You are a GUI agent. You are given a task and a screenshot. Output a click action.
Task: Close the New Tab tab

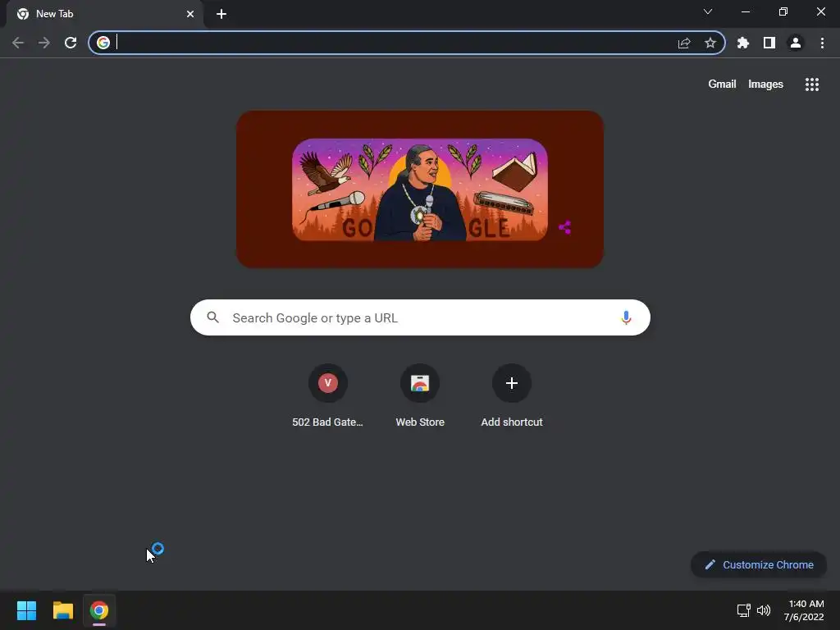(x=190, y=14)
